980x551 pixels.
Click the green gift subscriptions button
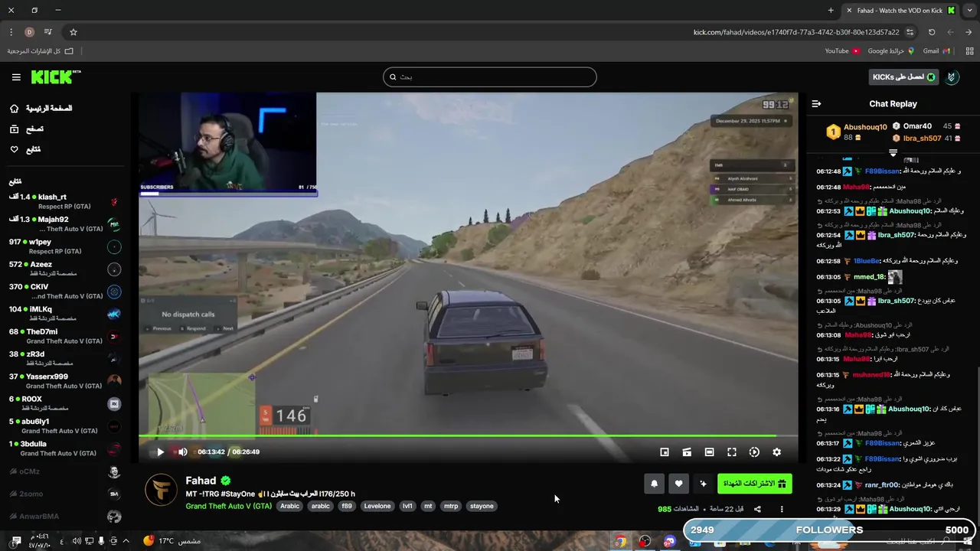click(754, 484)
